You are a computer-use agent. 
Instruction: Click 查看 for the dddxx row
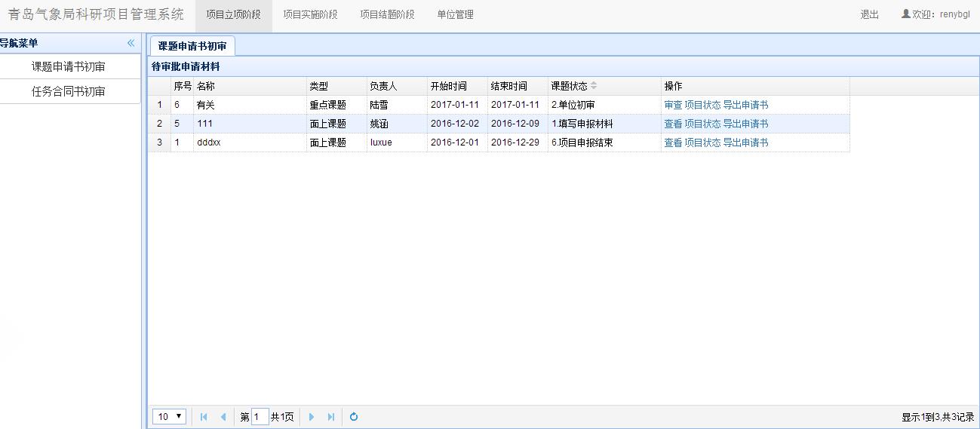[673, 142]
